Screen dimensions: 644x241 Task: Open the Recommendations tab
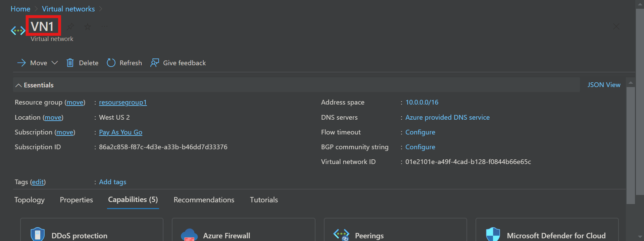(204, 200)
